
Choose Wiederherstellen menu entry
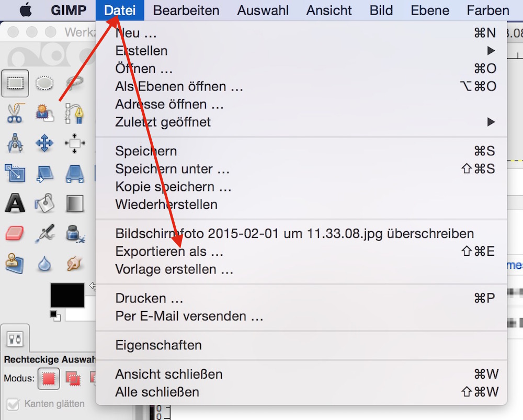pyautogui.click(x=301, y=205)
